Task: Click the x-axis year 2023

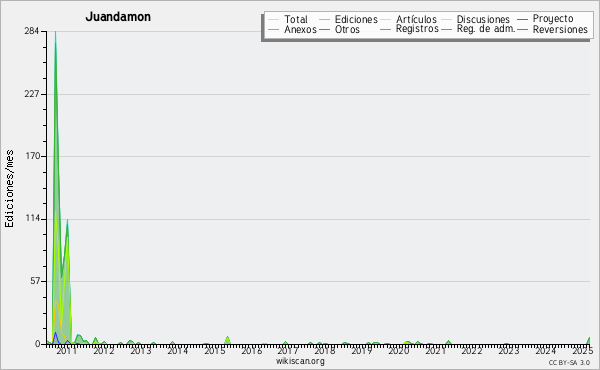Action: [x=509, y=350]
